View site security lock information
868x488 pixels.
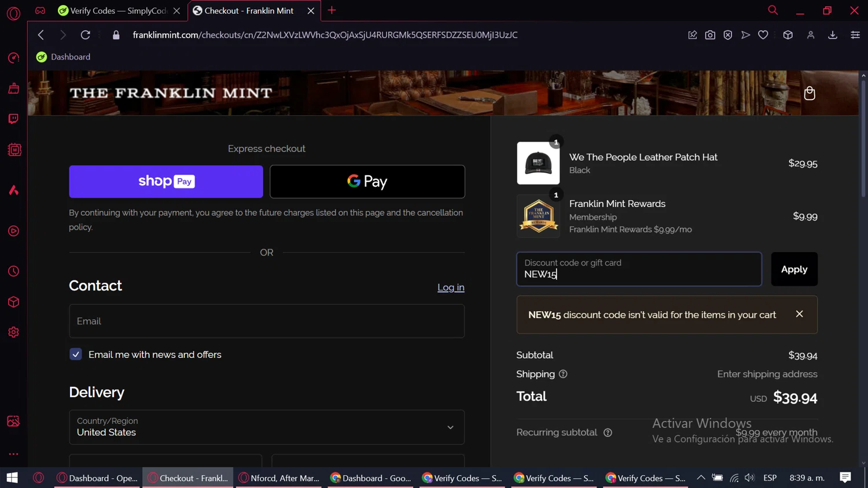[116, 35]
